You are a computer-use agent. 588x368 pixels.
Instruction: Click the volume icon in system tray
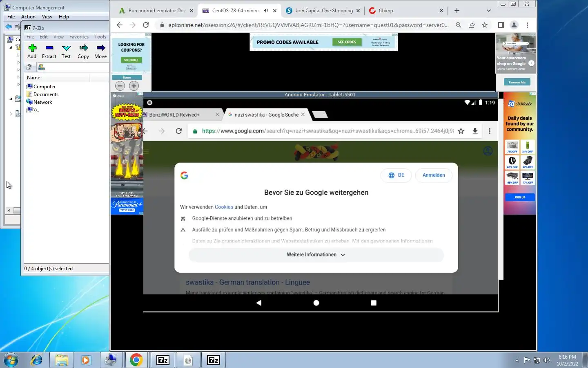pyautogui.click(x=547, y=360)
